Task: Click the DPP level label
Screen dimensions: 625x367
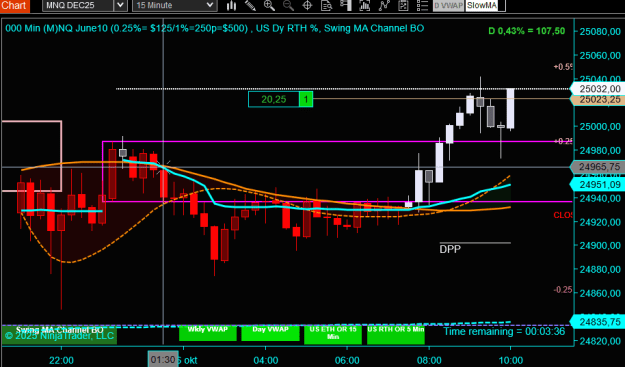Action: point(450,249)
